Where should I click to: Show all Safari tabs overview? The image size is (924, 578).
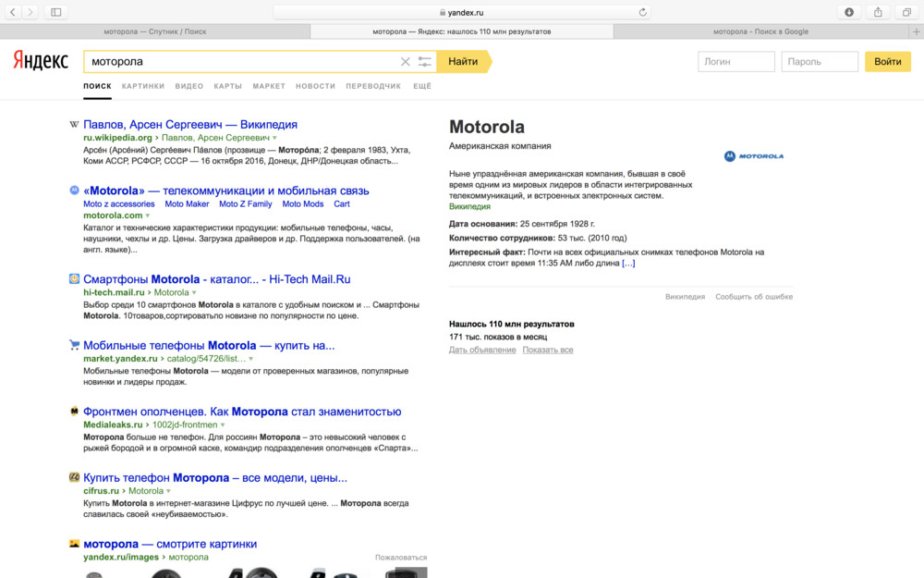[907, 12]
